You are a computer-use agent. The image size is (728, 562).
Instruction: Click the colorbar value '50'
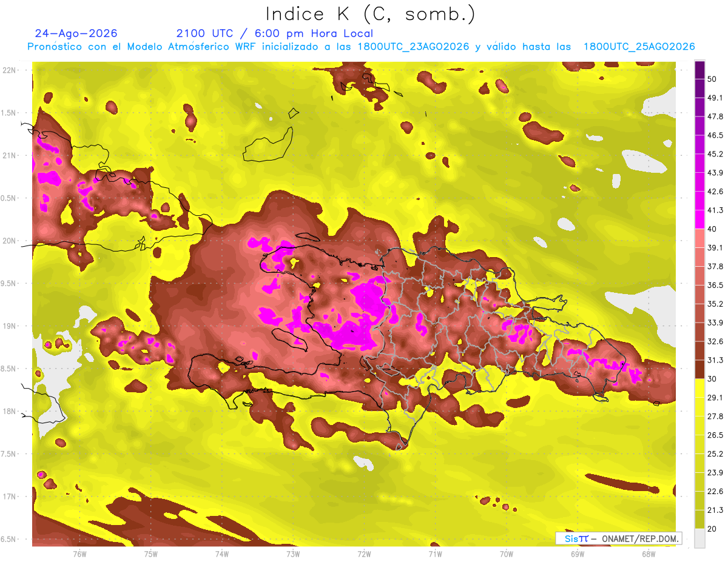click(x=712, y=79)
